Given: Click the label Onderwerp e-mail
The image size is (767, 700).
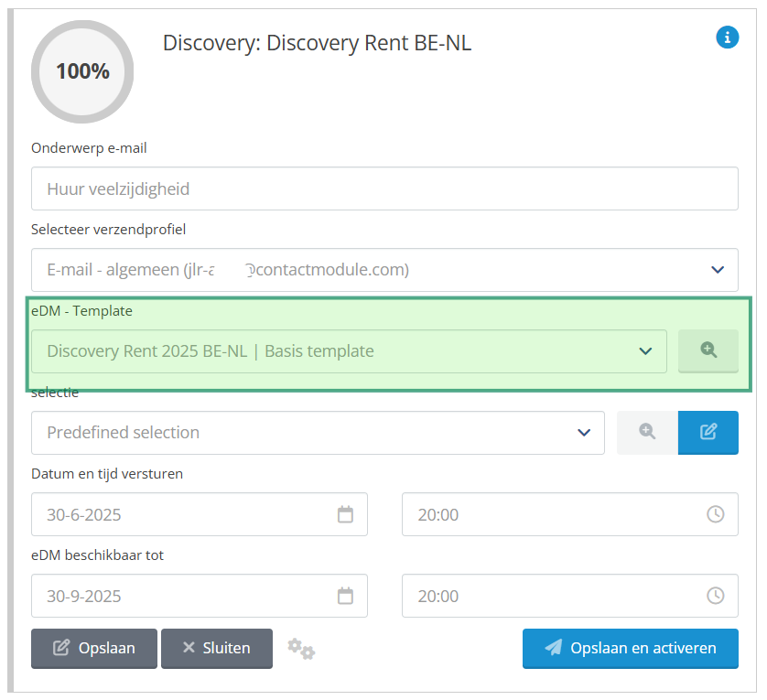Looking at the screenshot, I should tap(89, 147).
